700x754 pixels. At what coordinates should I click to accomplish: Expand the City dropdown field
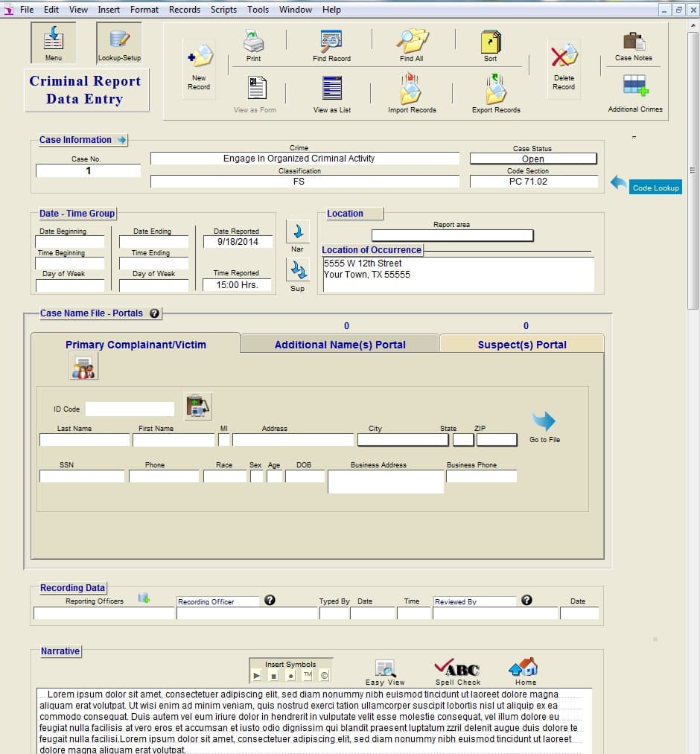(x=403, y=440)
